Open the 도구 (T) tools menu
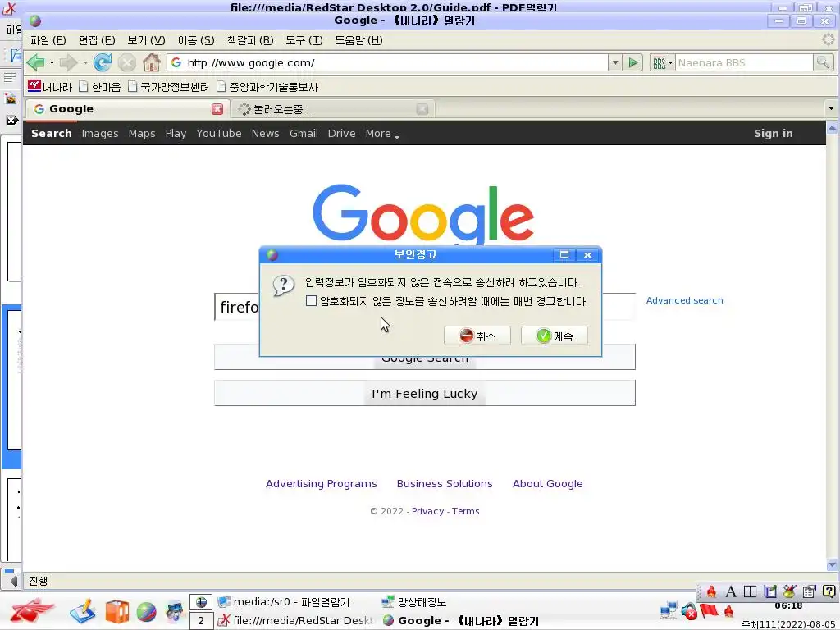Screen dimensions: 840x630 tap(304, 40)
